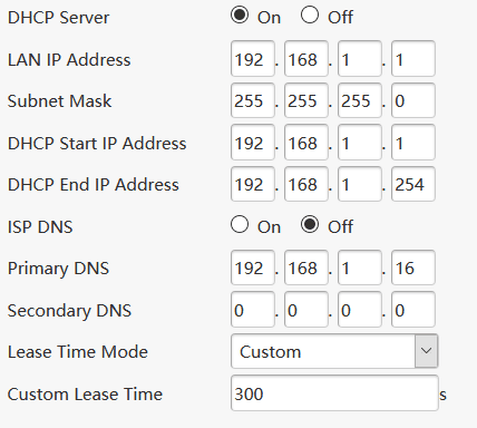Image resolution: width=477 pixels, height=428 pixels.
Task: Select ISP DNS Off radio
Action: [x=310, y=224]
